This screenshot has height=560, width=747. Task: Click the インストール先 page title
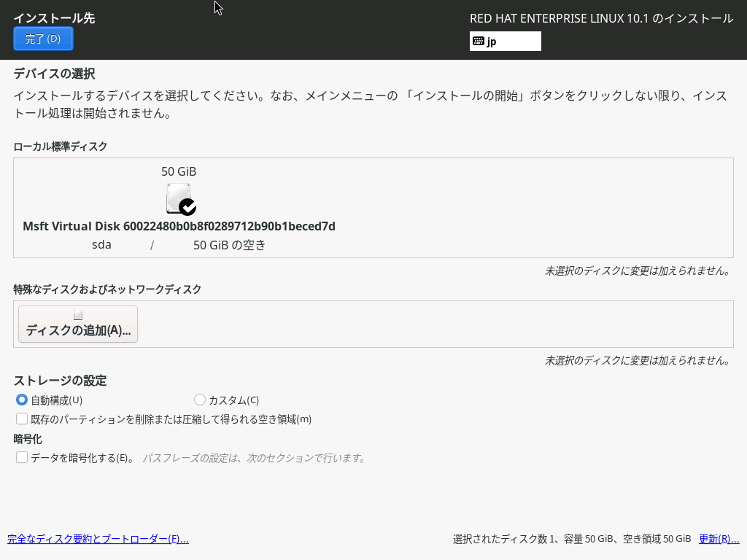(x=54, y=18)
